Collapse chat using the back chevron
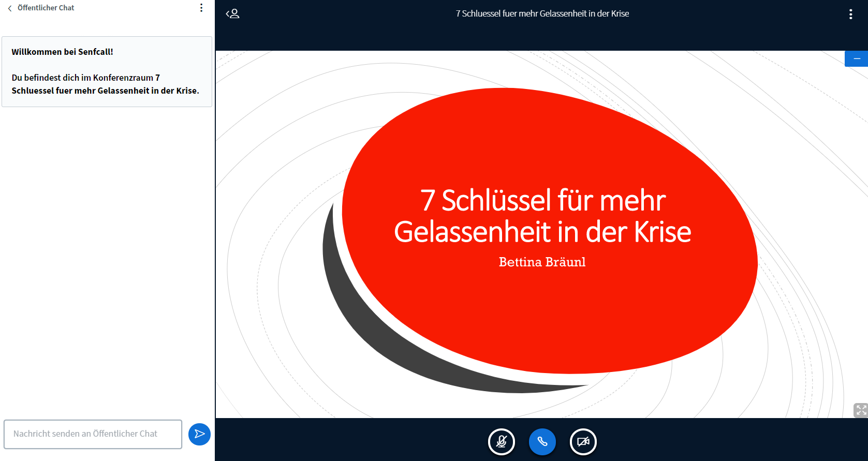The image size is (868, 461). point(10,8)
